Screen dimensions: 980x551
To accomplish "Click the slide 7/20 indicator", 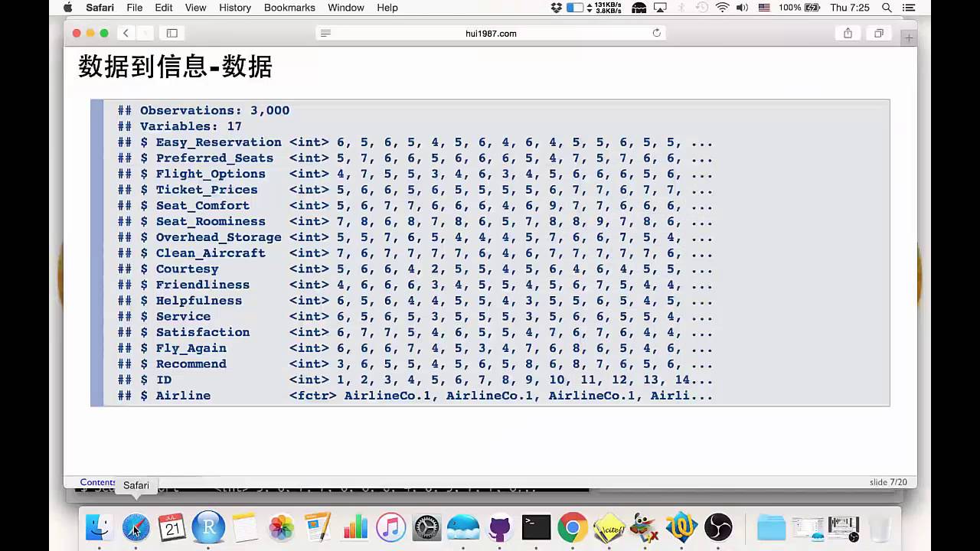I will 888,482.
